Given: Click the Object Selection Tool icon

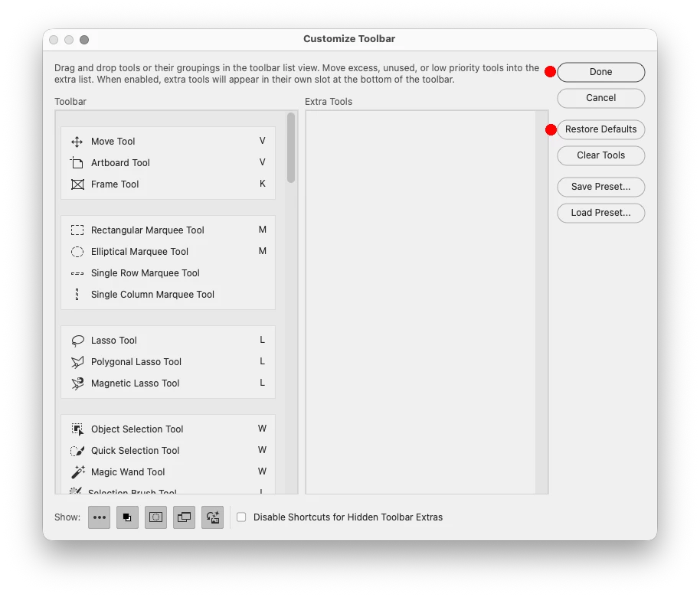Looking at the screenshot, I should tap(77, 429).
